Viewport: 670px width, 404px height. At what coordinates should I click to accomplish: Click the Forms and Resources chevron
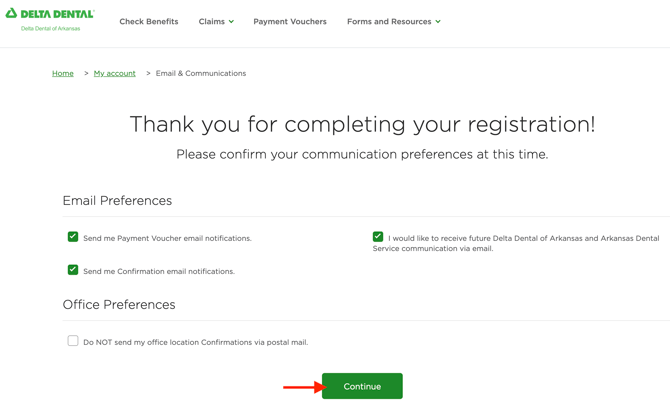click(438, 21)
